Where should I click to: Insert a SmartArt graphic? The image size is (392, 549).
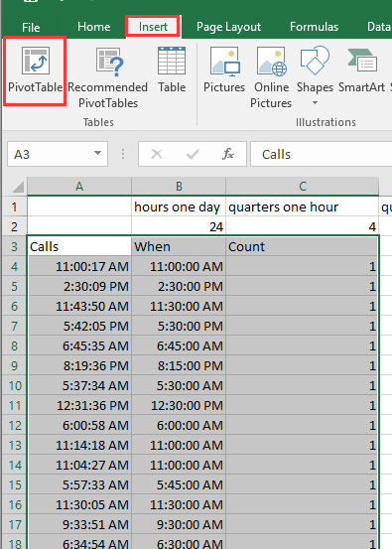[x=361, y=70]
